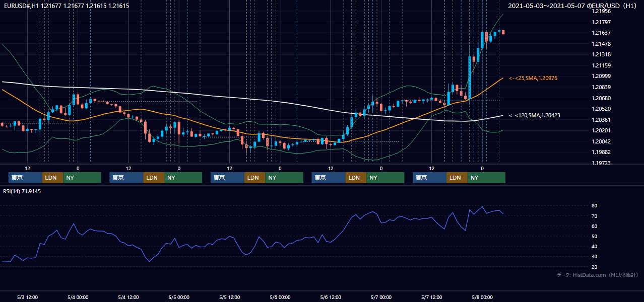Viewport: 644px width, 302px height.
Task: Click the EURUSD#,H1 price header text
Action: point(66,6)
